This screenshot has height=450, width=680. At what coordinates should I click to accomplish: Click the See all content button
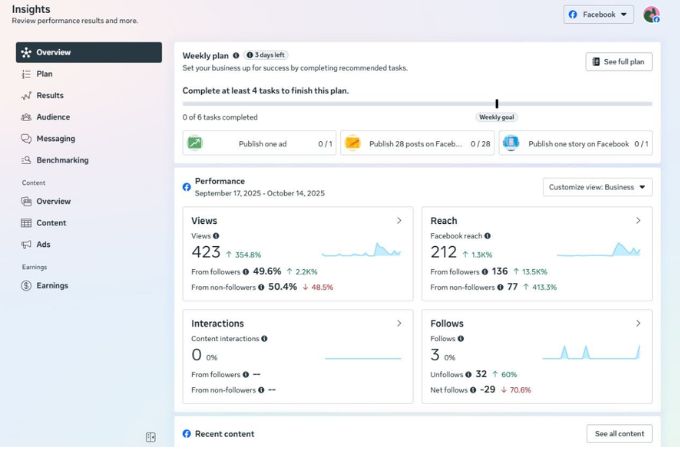click(619, 434)
